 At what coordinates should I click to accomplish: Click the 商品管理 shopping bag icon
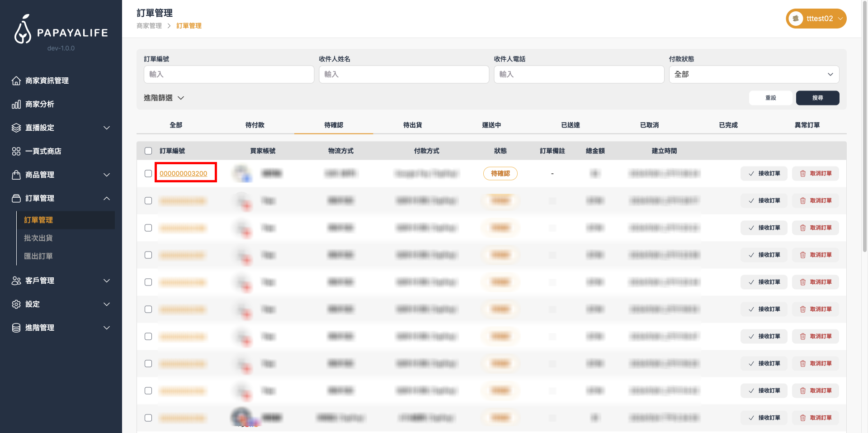point(16,175)
